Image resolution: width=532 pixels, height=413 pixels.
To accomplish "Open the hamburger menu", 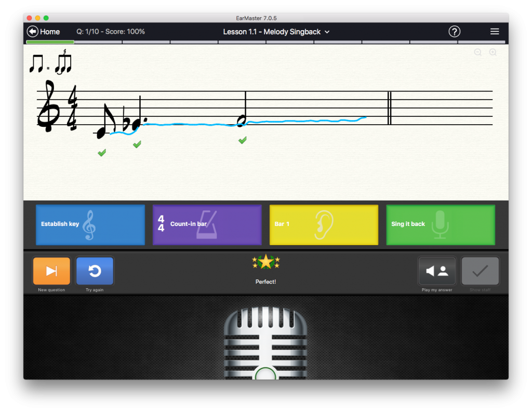I will 495,32.
